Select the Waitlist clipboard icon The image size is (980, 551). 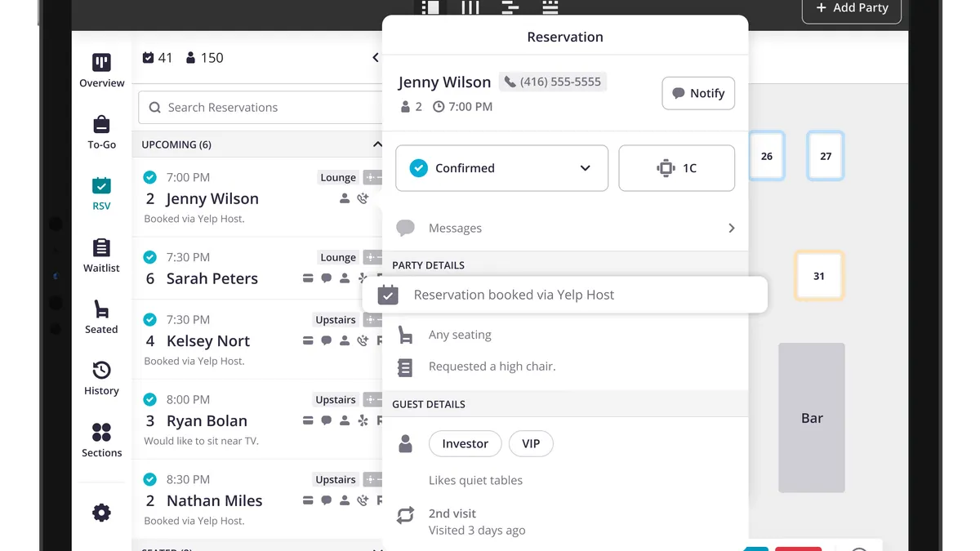pos(101,248)
